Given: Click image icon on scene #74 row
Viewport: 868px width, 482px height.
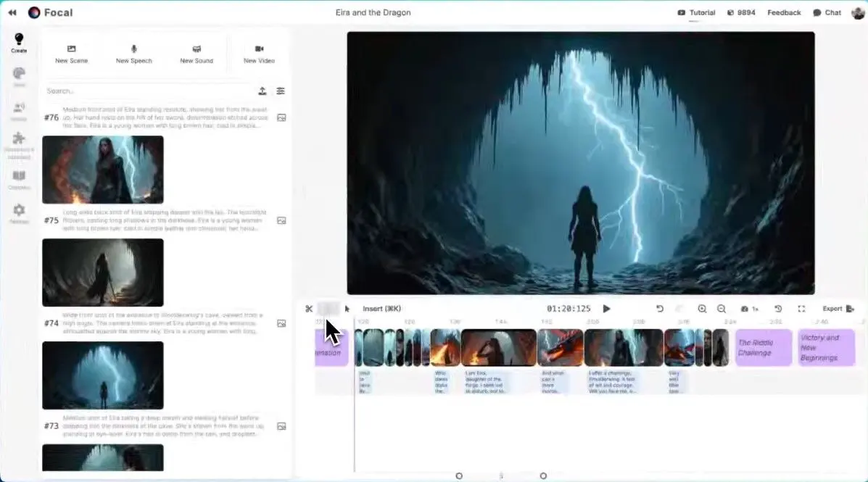Looking at the screenshot, I should [281, 323].
